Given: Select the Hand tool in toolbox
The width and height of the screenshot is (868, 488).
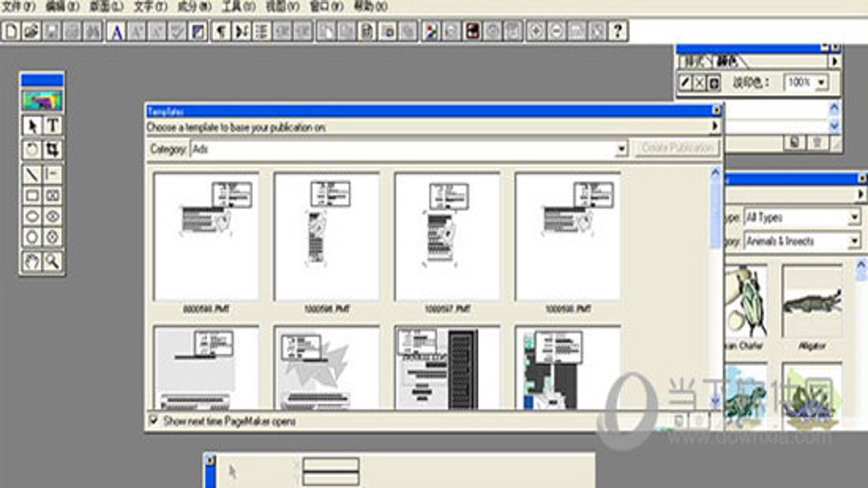Looking at the screenshot, I should 32,261.
